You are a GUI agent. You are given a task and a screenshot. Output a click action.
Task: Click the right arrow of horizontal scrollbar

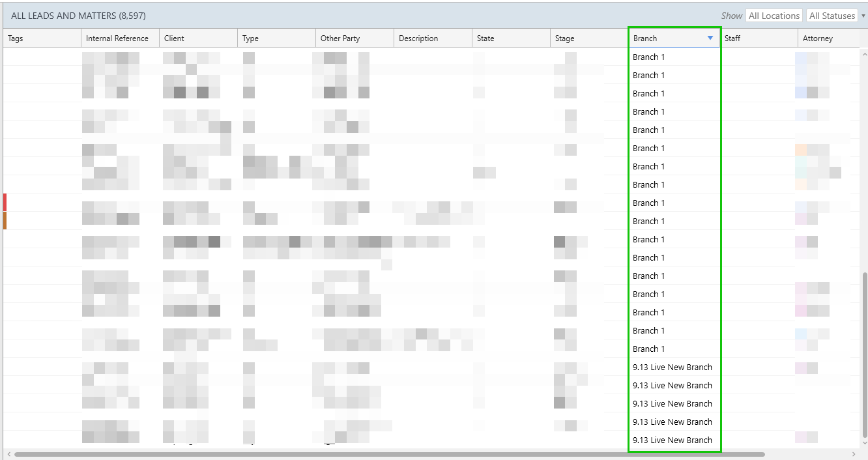click(854, 454)
